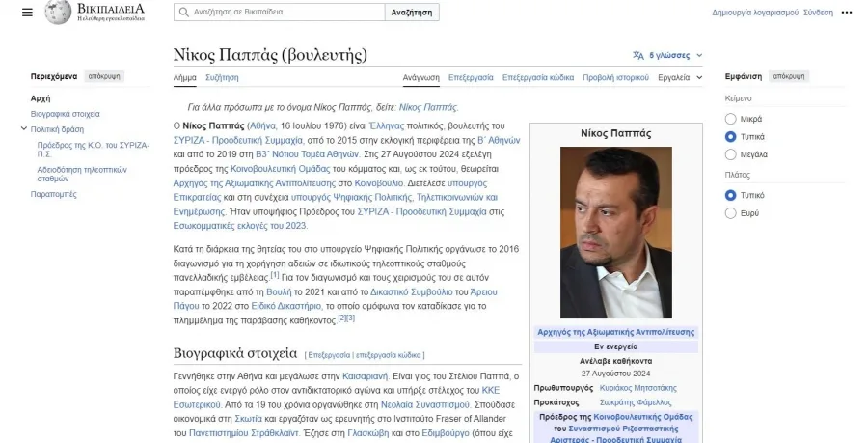Screen dimensions: 868x443
Task: Select the Μεγάλα text size option
Action: (x=730, y=154)
